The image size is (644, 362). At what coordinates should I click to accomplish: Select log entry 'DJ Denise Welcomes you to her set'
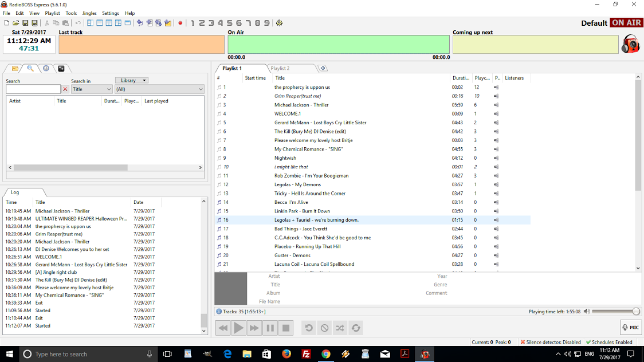point(72,249)
